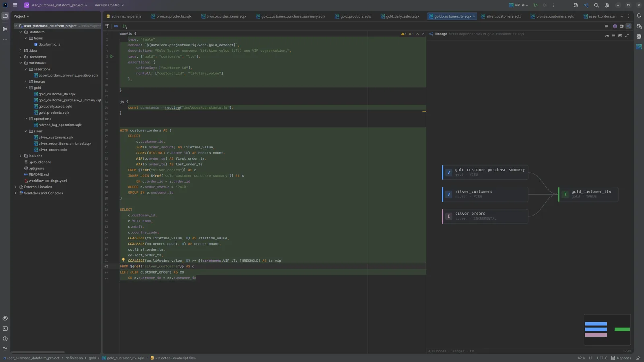The width and height of the screenshot is (644, 362).
Task: Toggle the read-only lock icon in the status bar
Action: [638, 358]
